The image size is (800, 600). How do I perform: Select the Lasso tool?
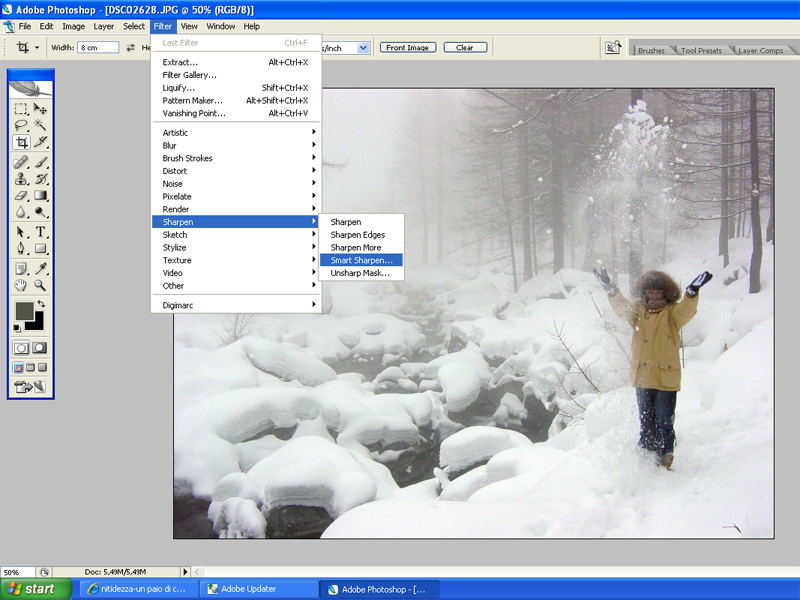pos(21,125)
